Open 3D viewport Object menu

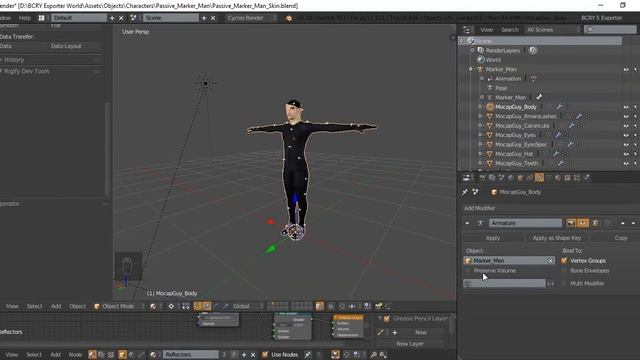pos(77,306)
